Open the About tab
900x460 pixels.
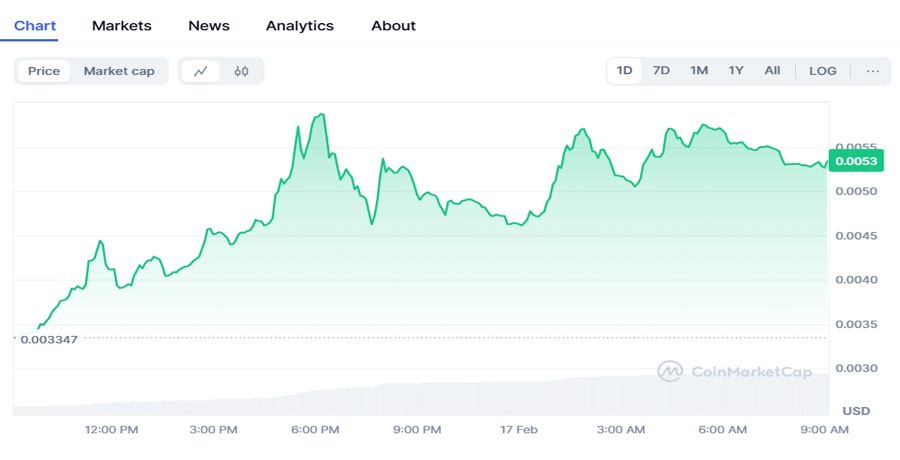pyautogui.click(x=393, y=25)
